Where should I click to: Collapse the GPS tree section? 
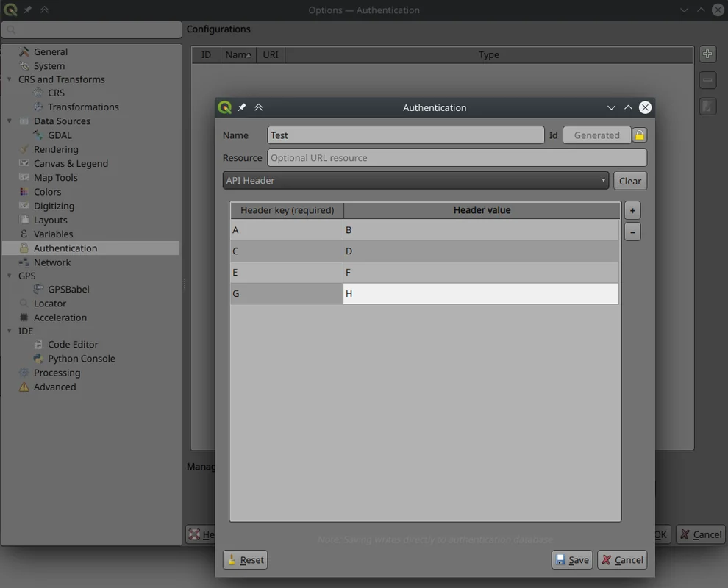(10, 276)
